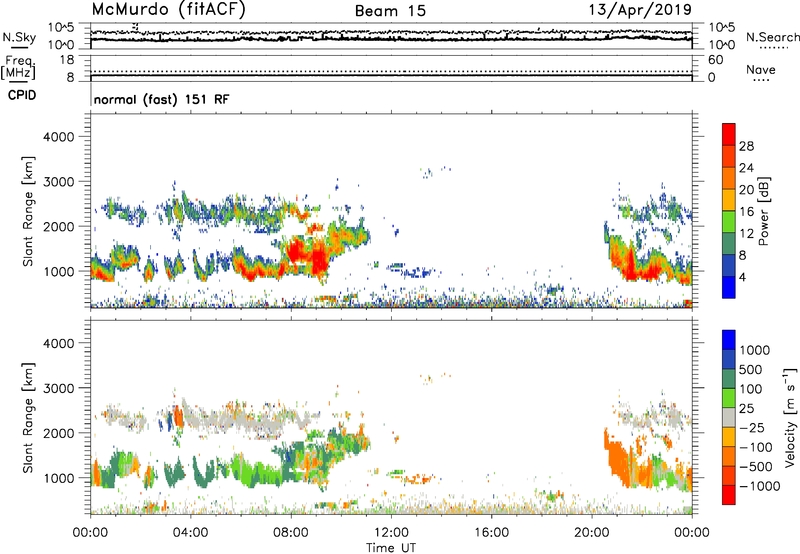Click the "2000" tick of velocity panel

coord(58,433)
